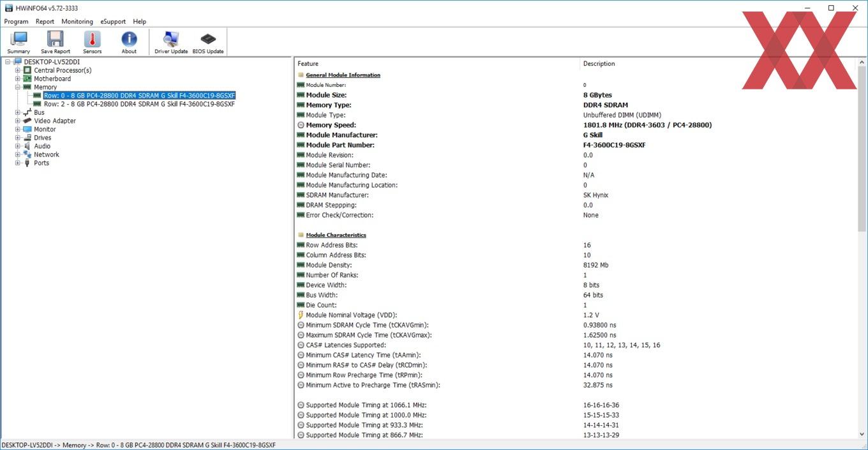
Task: Click the Module Part Number value F4-3600C19-8GSXF
Action: (614, 145)
